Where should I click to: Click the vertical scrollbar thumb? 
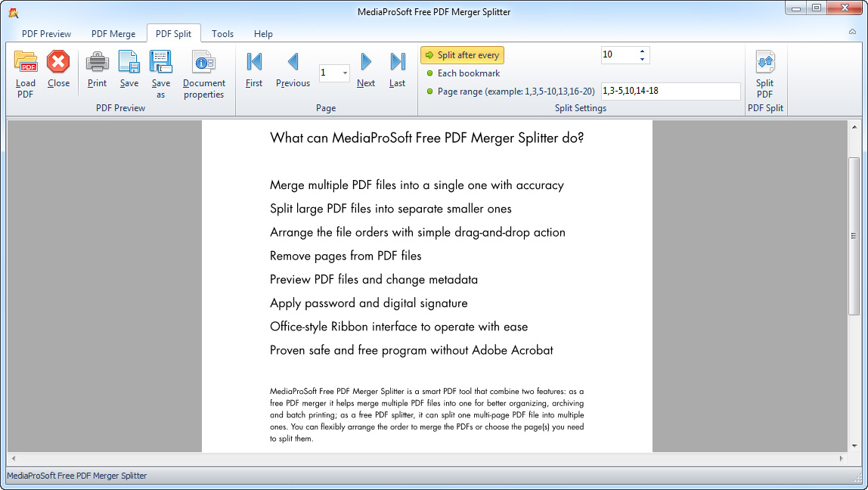coord(854,237)
